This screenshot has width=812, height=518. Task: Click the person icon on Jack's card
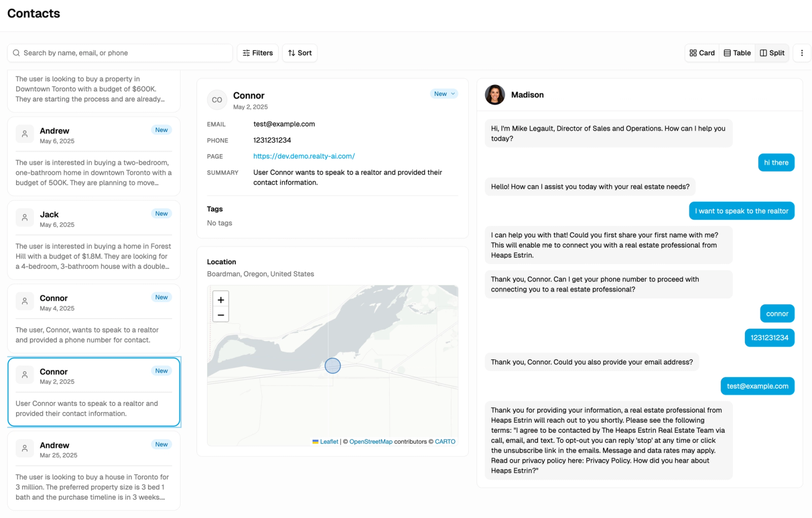24,218
